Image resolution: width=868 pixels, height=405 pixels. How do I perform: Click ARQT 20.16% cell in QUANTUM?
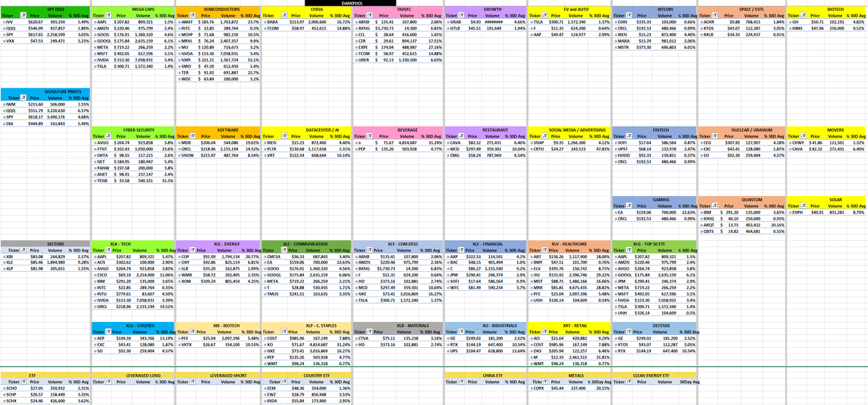[775, 225]
